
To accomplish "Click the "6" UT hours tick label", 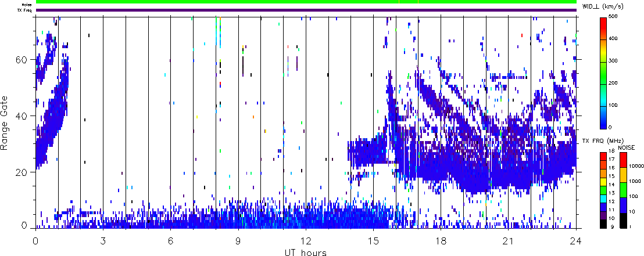I will tap(170, 240).
